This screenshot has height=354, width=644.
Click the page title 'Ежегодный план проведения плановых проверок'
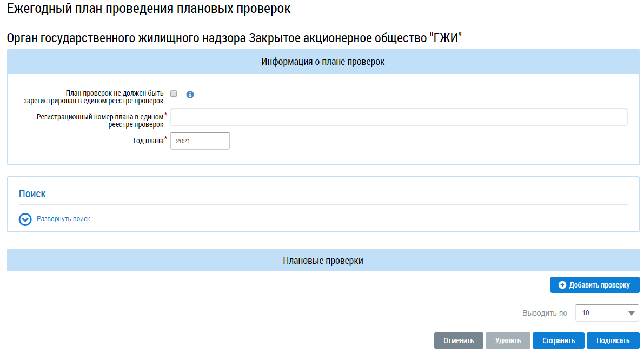pyautogui.click(x=148, y=9)
